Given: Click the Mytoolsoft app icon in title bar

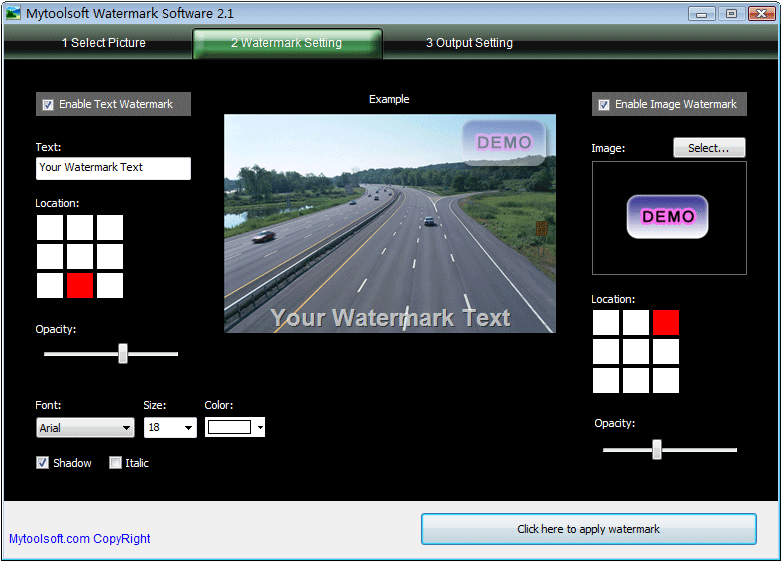Looking at the screenshot, I should point(13,13).
